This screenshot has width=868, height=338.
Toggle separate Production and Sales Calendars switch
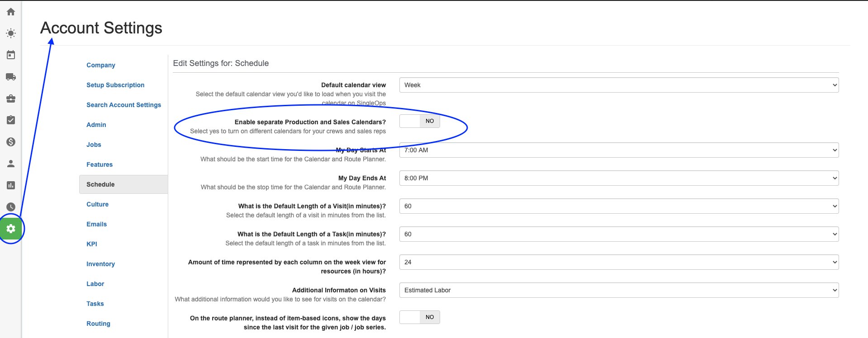point(419,121)
